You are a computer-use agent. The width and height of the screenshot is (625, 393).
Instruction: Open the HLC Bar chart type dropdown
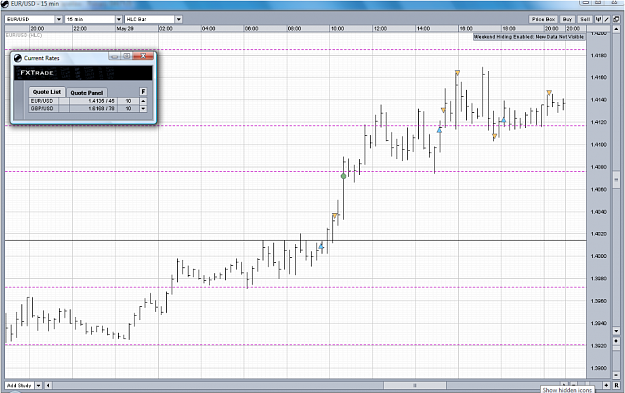point(153,19)
